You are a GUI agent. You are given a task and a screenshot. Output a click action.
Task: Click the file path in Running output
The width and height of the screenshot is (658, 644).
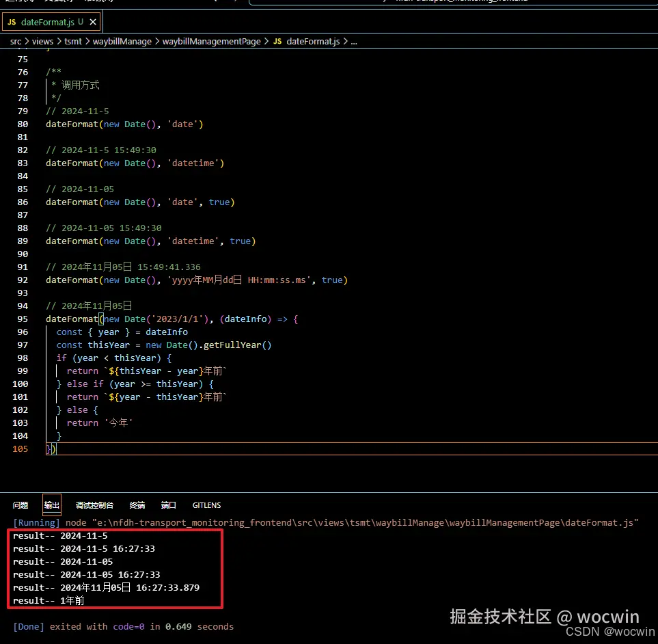tap(365, 523)
